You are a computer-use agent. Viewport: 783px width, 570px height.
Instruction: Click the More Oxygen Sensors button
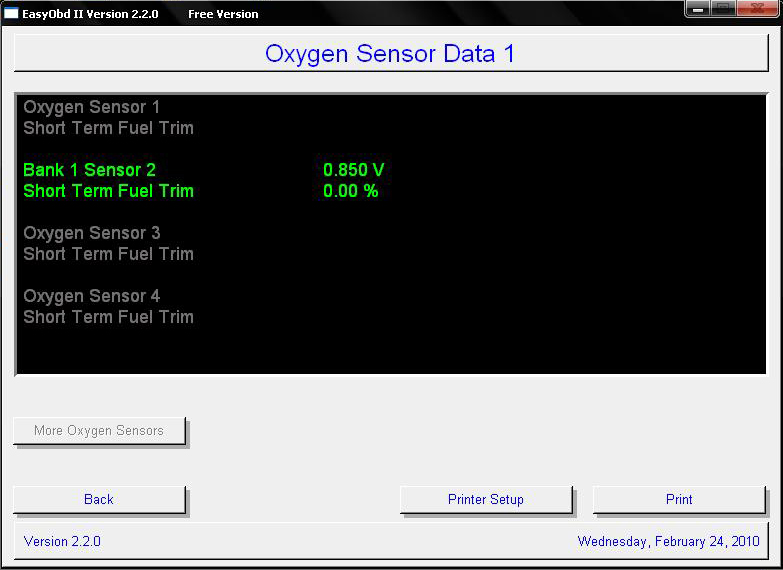click(x=99, y=431)
